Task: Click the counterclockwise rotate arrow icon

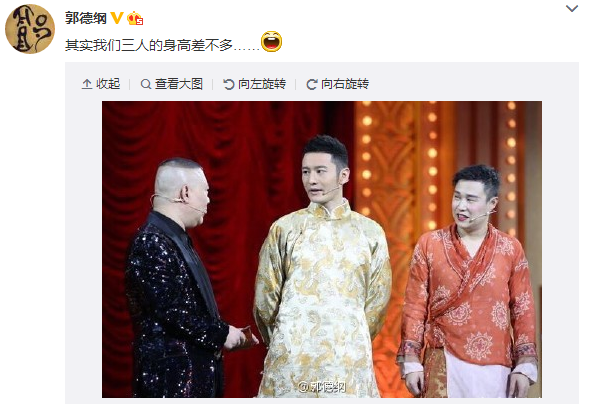Action: 228,84
